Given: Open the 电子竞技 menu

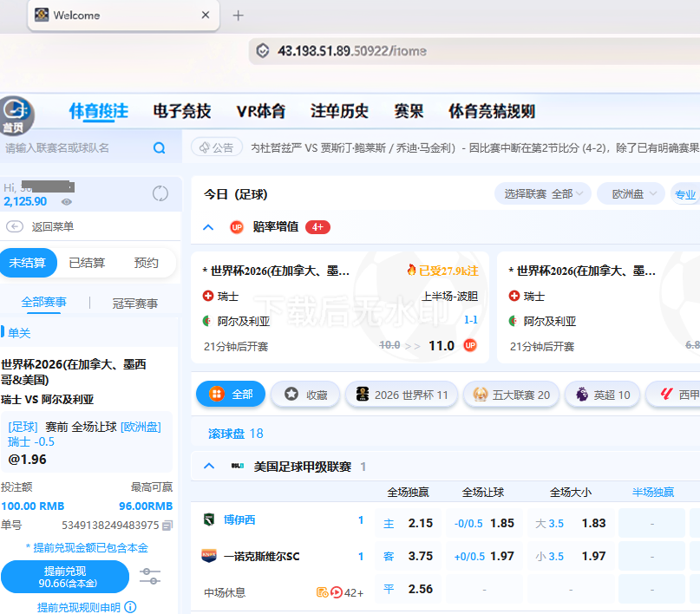Looking at the screenshot, I should pyautogui.click(x=182, y=111).
